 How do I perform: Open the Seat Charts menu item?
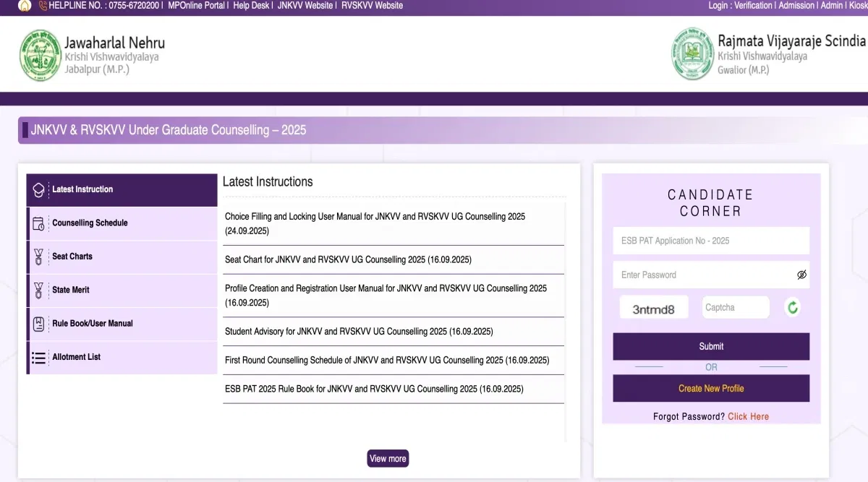122,257
